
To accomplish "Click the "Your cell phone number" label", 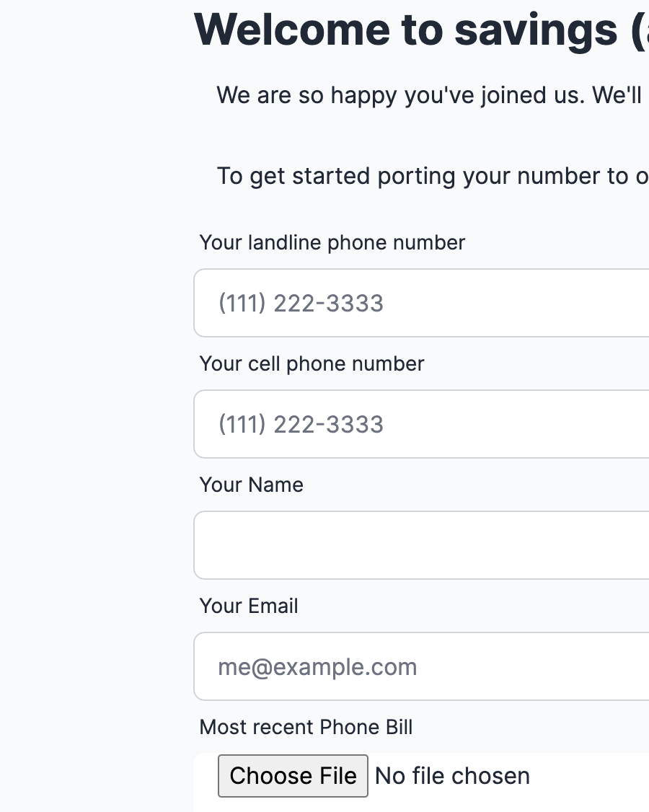I will point(312,363).
